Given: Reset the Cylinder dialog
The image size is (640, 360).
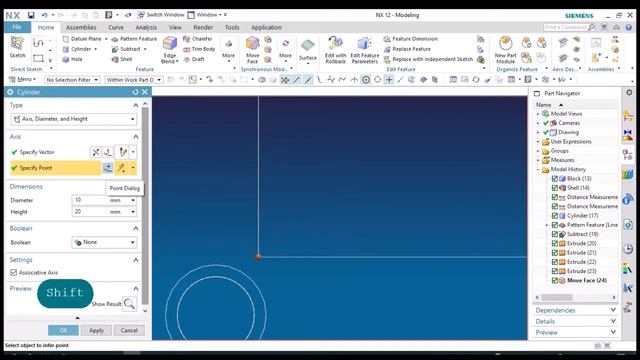Looking at the screenshot, I should [x=135, y=92].
